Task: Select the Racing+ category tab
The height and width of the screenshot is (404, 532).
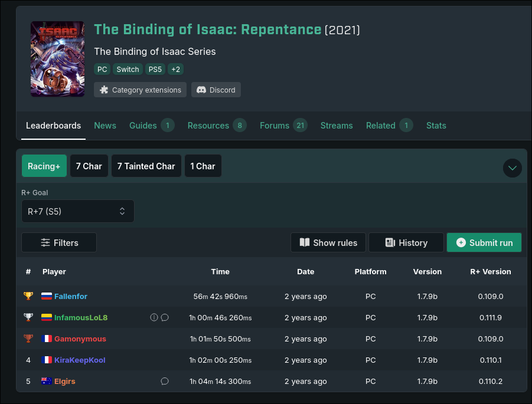Action: point(44,166)
